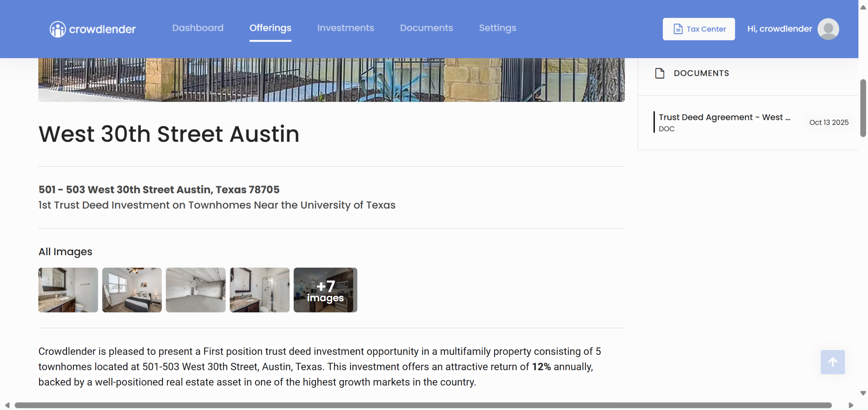868x410 pixels.
Task: Go to the Investments tab
Action: click(x=346, y=28)
